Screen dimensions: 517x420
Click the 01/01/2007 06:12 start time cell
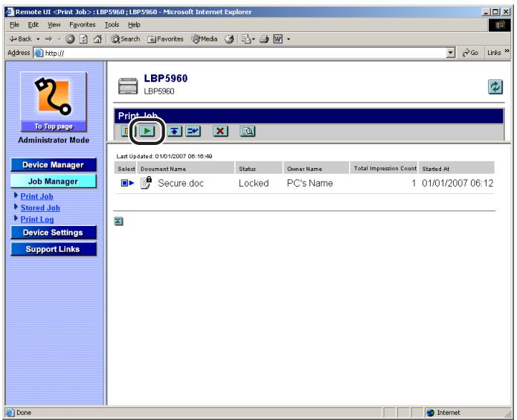[x=457, y=183]
